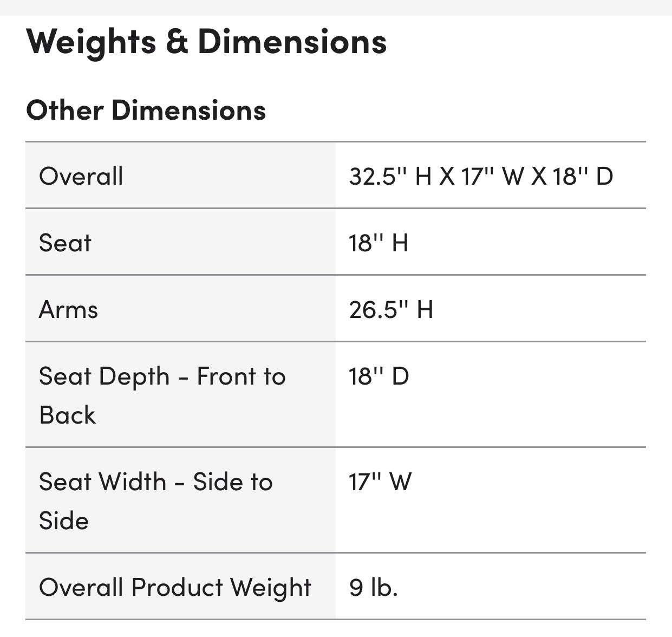Click 17'' W in the Overall dimensions
The image size is (672, 637).
click(490, 177)
